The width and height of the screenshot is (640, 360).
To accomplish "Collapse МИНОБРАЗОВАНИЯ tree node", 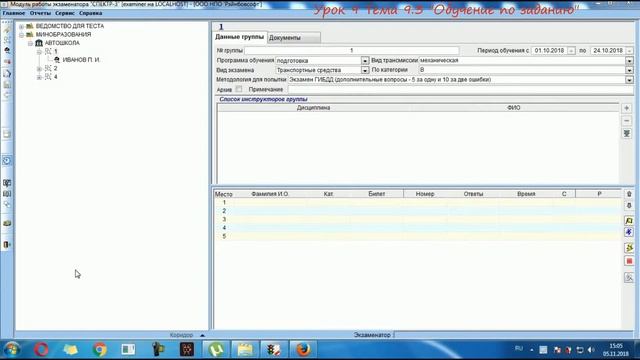I will click(22, 35).
